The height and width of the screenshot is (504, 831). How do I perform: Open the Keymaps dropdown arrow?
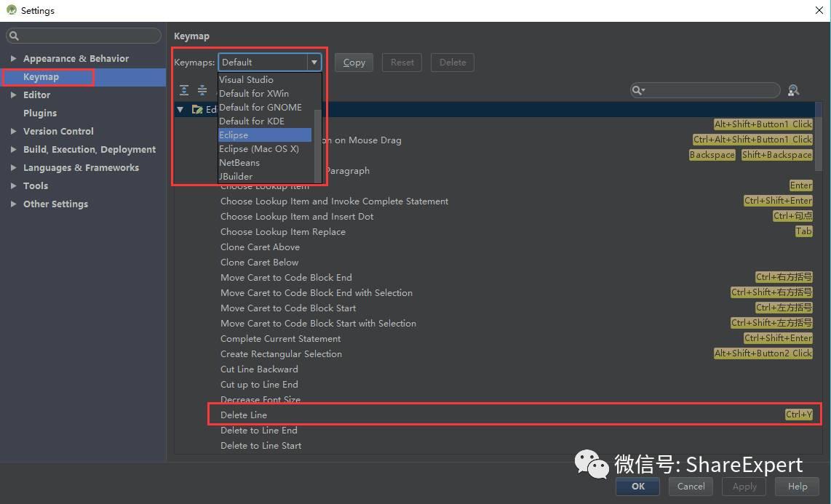tap(314, 63)
